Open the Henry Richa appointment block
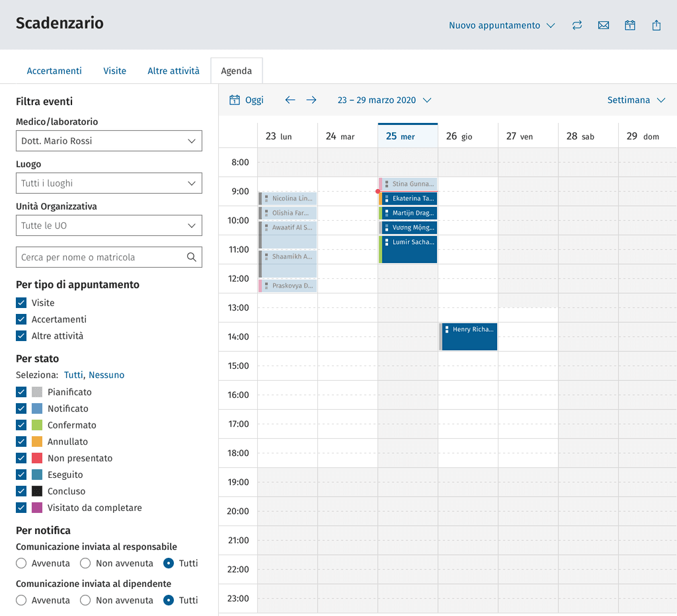 click(469, 336)
